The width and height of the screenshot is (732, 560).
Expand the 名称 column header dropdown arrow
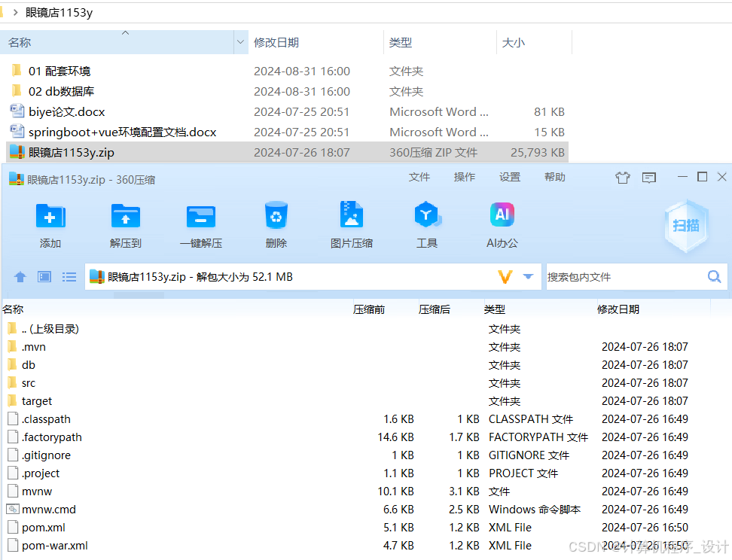(240, 43)
